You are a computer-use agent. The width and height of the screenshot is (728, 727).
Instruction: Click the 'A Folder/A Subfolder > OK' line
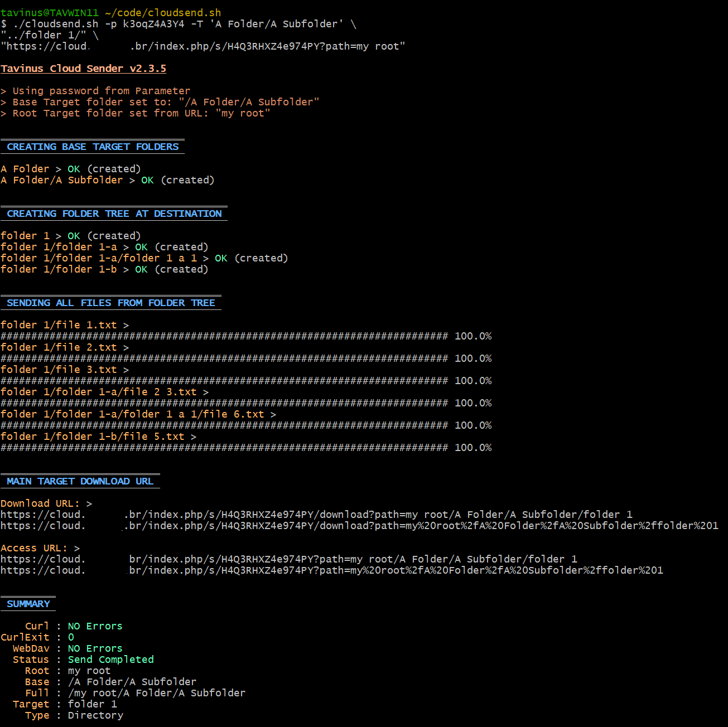tap(108, 180)
